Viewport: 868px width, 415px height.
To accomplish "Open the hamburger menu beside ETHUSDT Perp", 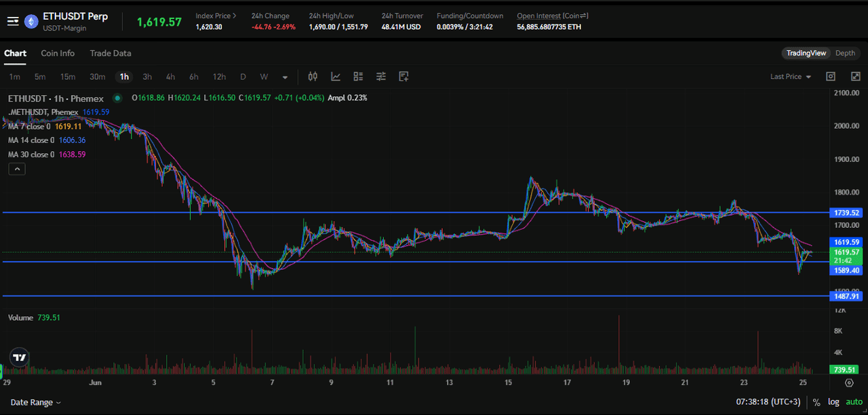I will point(13,21).
